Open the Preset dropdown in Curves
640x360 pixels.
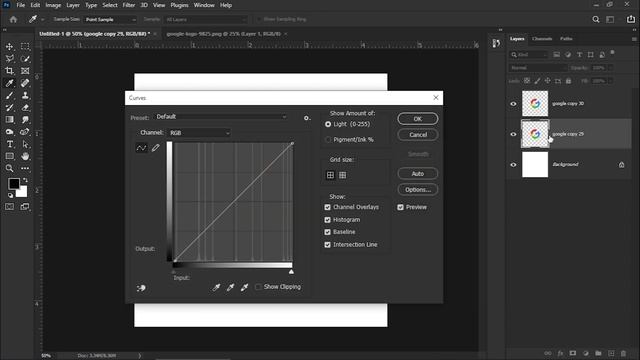coord(221,117)
